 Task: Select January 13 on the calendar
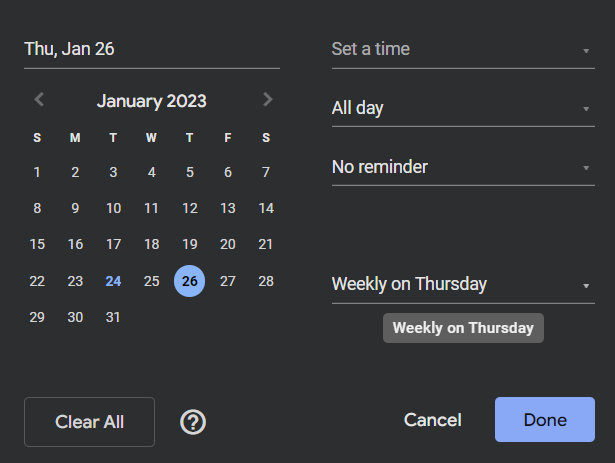pos(228,208)
